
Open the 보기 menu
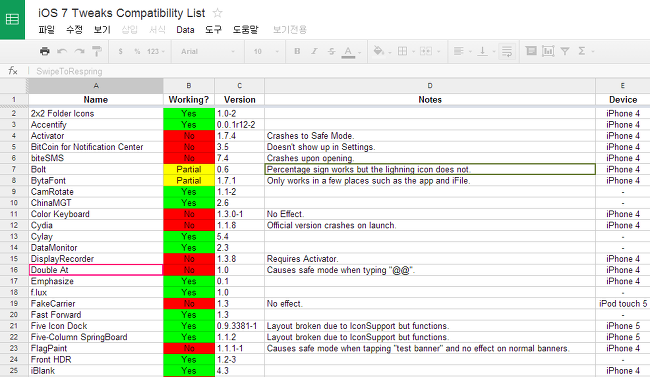[x=102, y=30]
